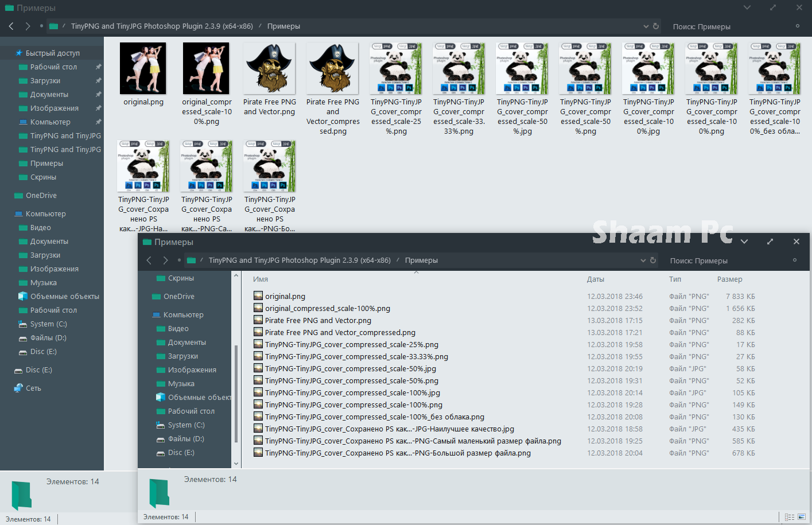Click the Объемные объекты icon in the rear sidebar
Image resolution: width=812 pixels, height=525 pixels.
point(23,297)
